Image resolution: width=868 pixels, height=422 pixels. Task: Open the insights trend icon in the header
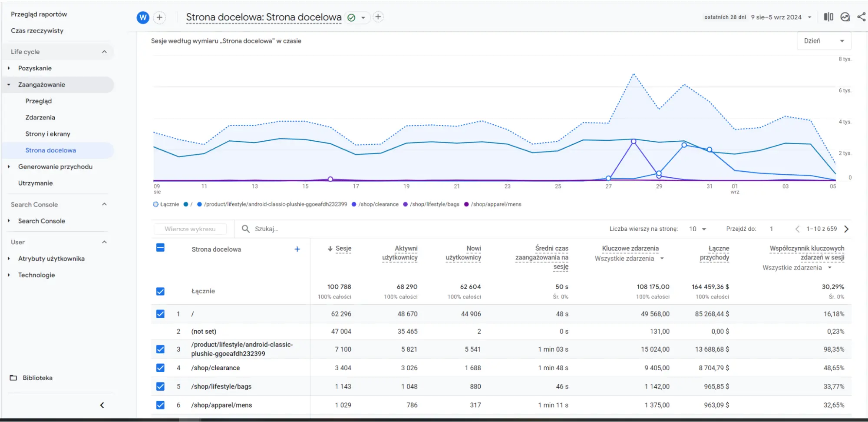[845, 17]
